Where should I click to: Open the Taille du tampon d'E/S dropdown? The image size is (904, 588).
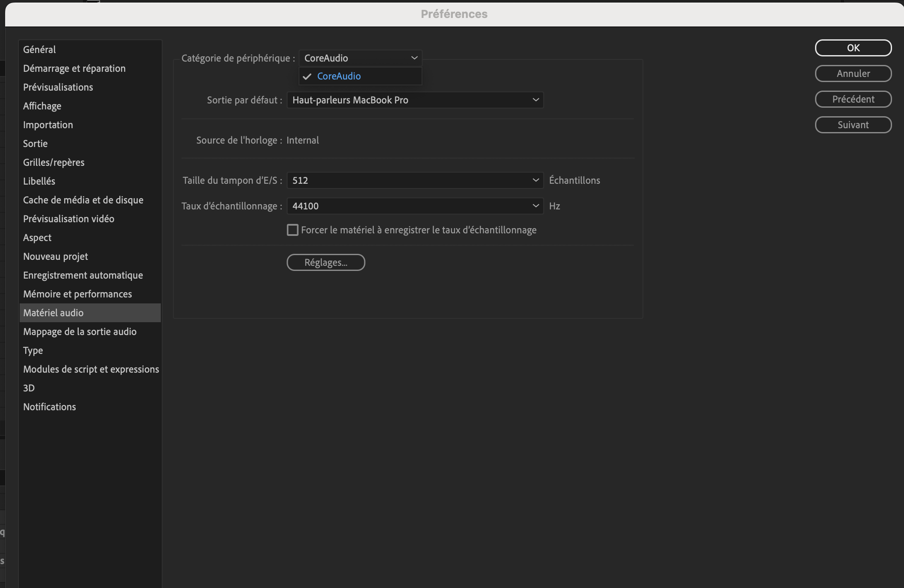pos(414,180)
